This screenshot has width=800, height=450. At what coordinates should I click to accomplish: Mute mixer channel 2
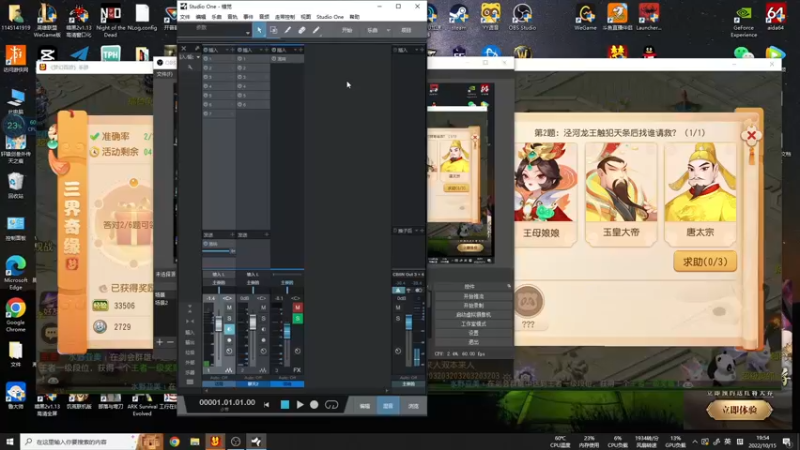[263, 308]
